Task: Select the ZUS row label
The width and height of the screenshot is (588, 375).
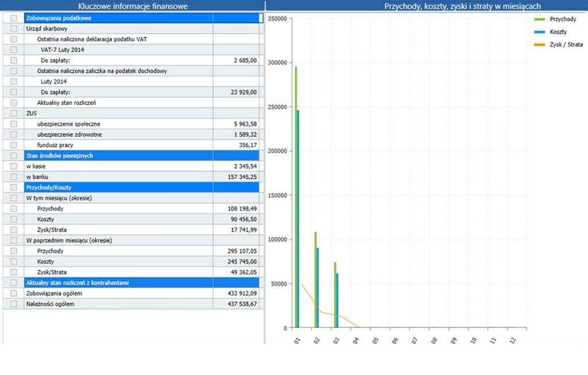Action: coord(32,113)
